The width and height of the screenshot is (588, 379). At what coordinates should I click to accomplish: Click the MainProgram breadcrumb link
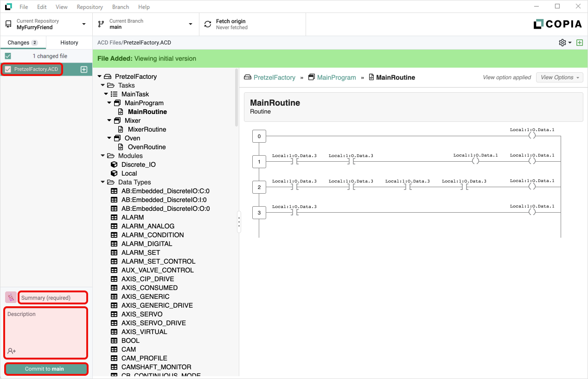point(336,77)
